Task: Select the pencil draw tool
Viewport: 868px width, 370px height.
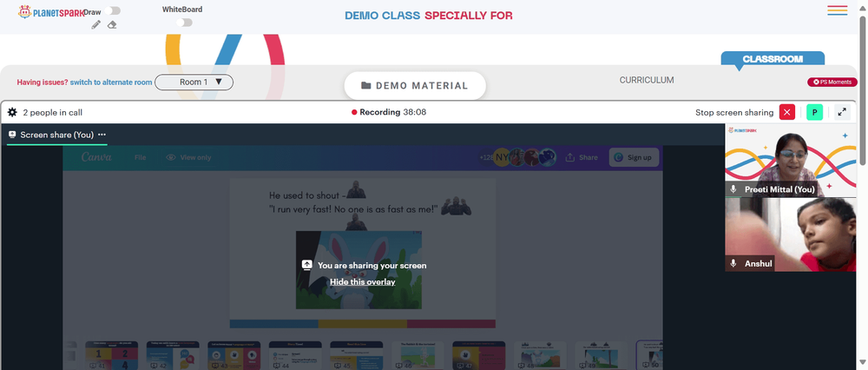Action: point(96,24)
